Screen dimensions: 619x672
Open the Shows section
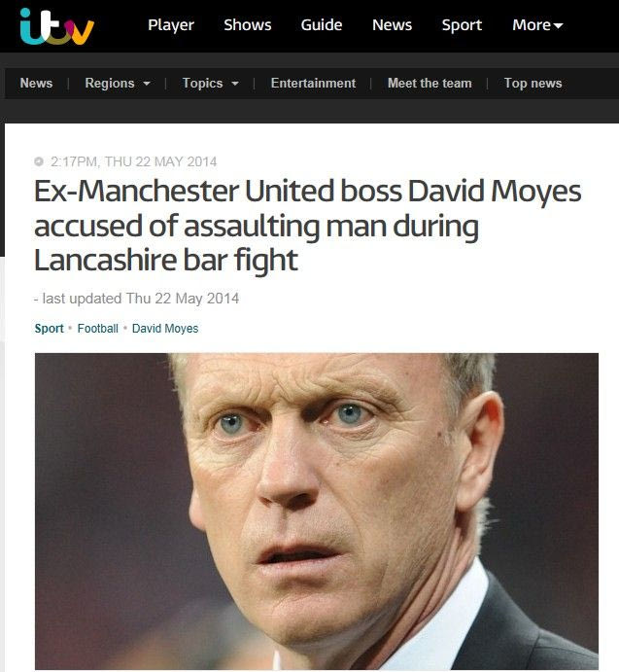pyautogui.click(x=248, y=25)
